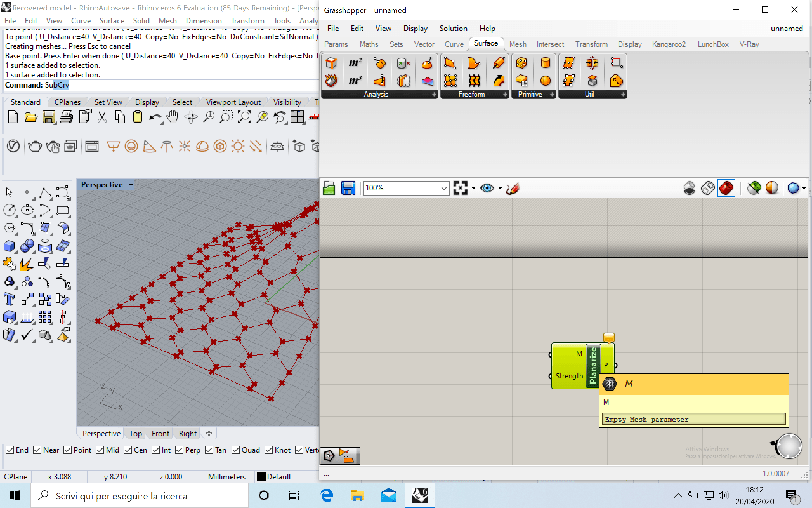Viewport: 812px width, 508px height.
Task: Switch to Top viewport tab
Action: point(135,433)
